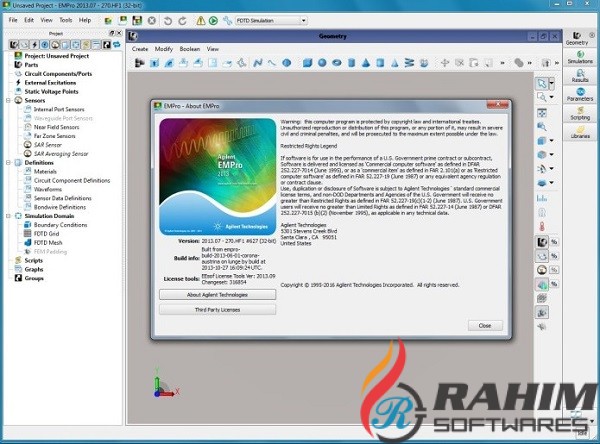Open the File menu
Image resolution: width=600 pixels, height=444 pixels.
[x=13, y=20]
